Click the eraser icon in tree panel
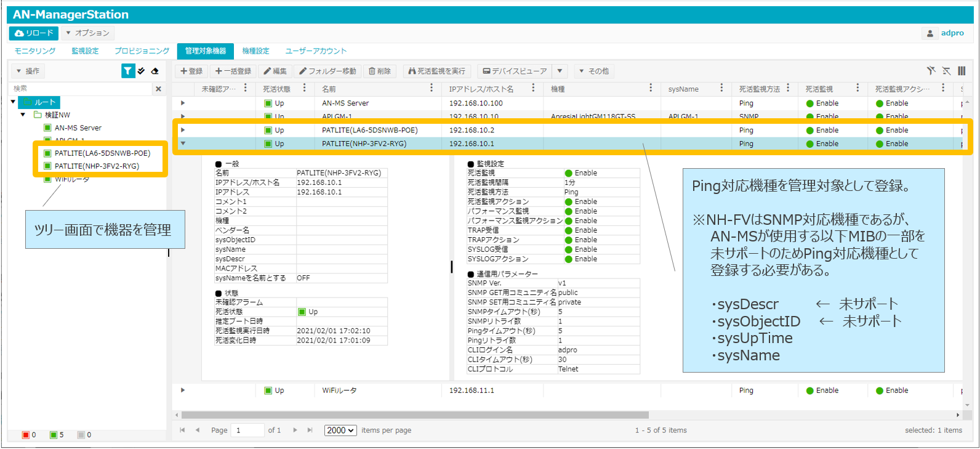This screenshot has height=449, width=980. pyautogui.click(x=155, y=71)
